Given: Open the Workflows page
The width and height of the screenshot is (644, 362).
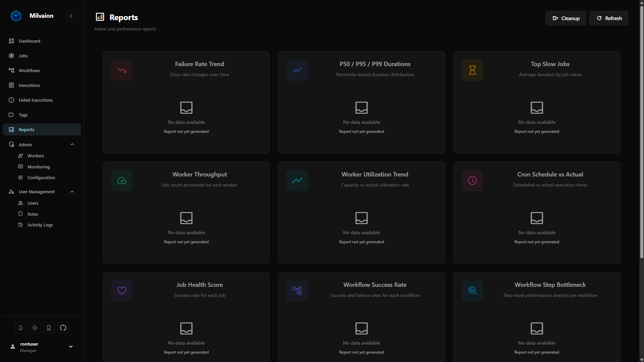Looking at the screenshot, I should pos(42,70).
